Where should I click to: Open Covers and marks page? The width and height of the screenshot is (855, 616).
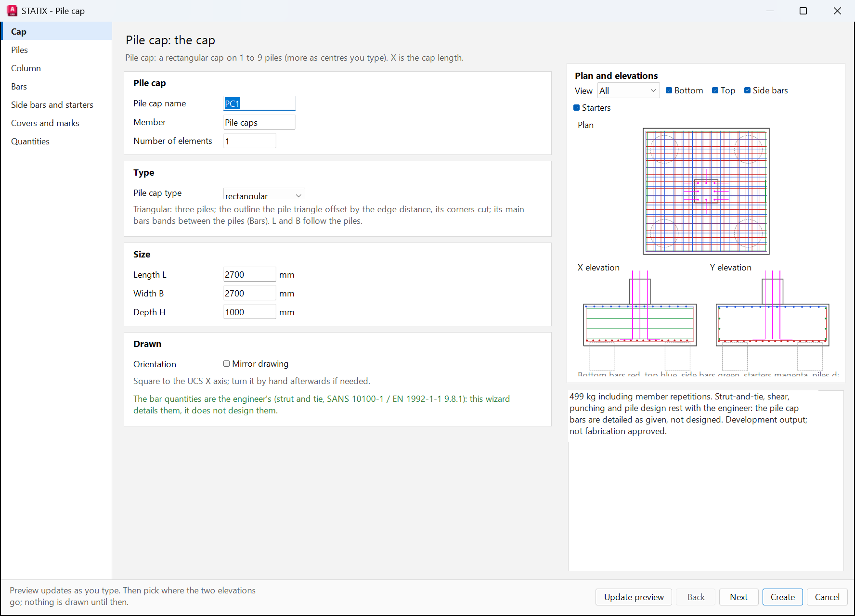tap(56, 123)
